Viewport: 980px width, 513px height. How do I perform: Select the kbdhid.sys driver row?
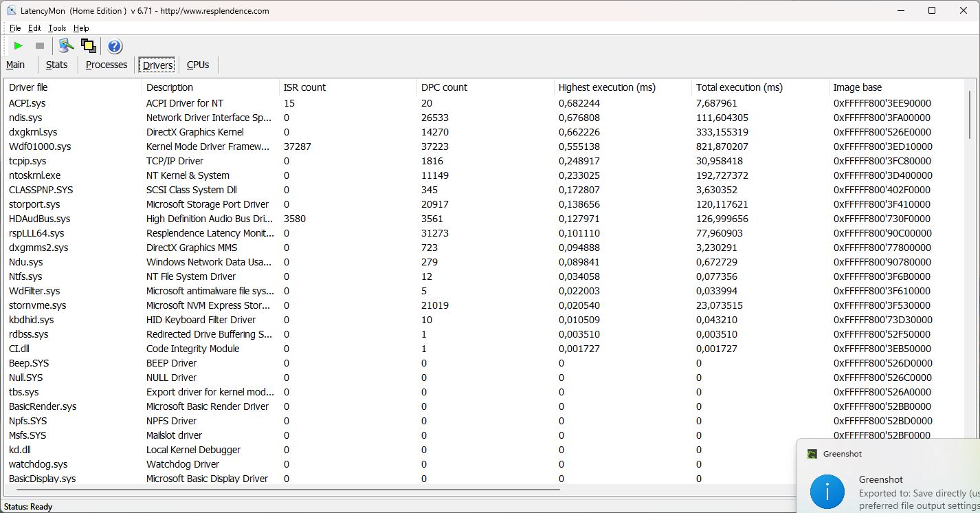click(485, 320)
